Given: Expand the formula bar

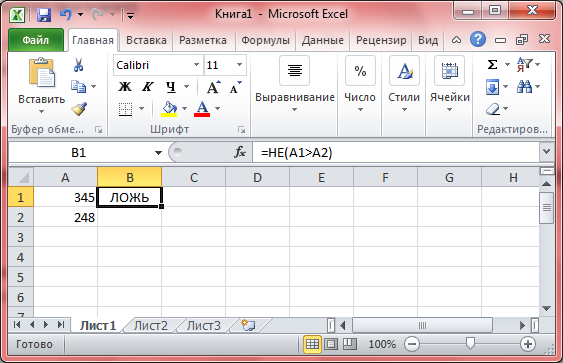Looking at the screenshot, I should click(546, 152).
